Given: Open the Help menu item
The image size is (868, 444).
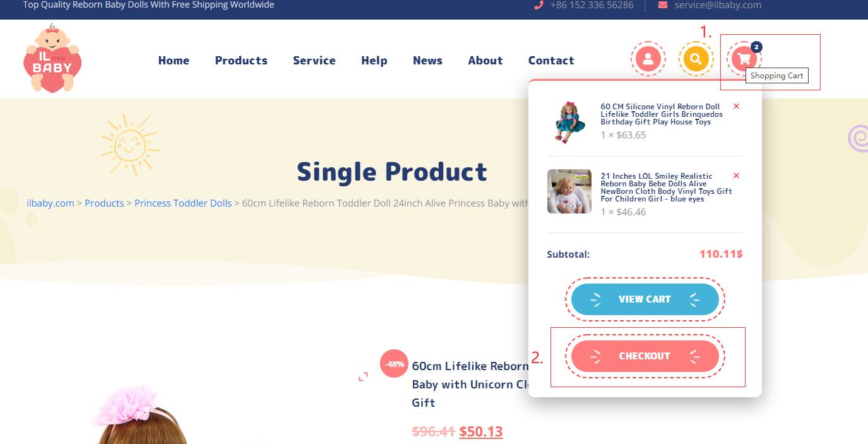Looking at the screenshot, I should pyautogui.click(x=374, y=61).
